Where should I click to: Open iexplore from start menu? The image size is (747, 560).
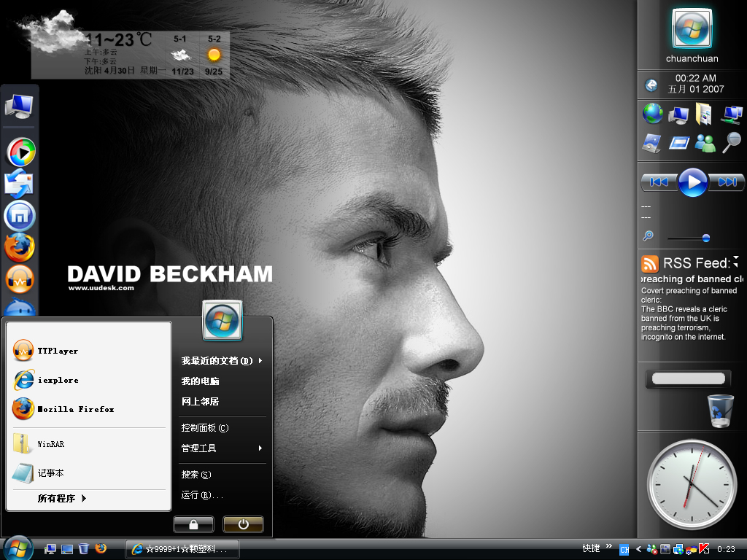click(89, 380)
